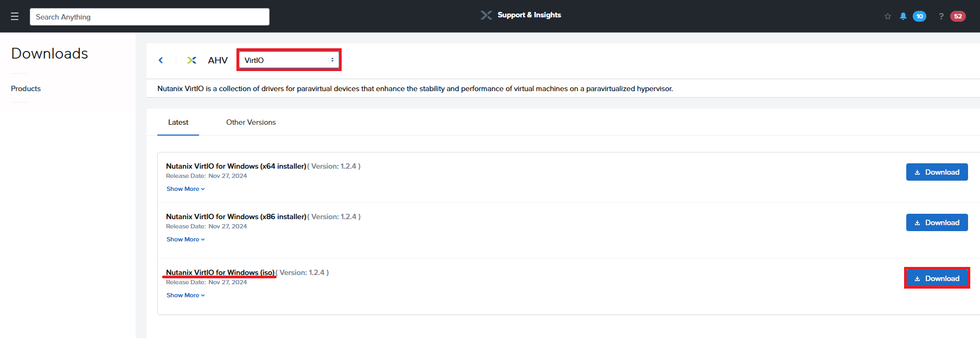Click the x64 installer Version: 1.2.4 text

click(334, 166)
